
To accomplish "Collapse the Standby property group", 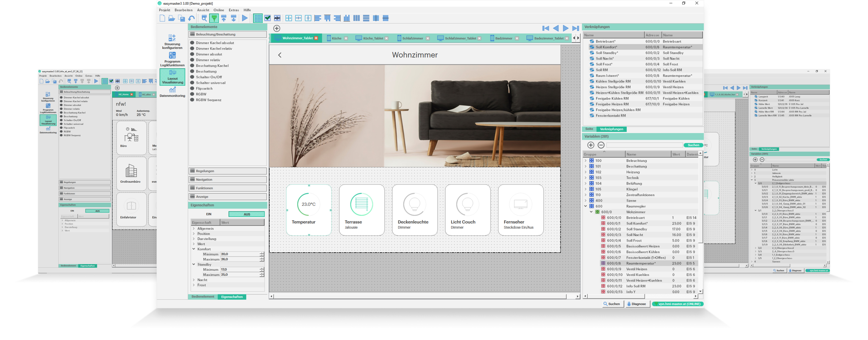I will coord(194,264).
